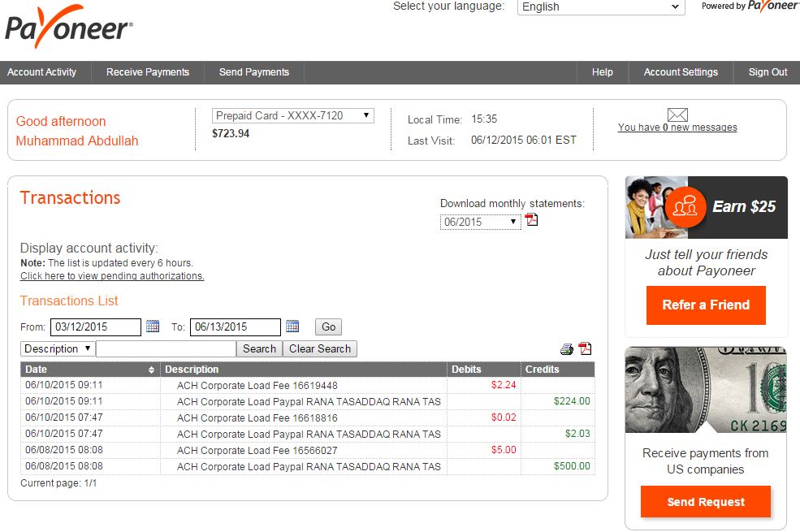Image resolution: width=800 pixels, height=532 pixels.
Task: Click the Send Request button
Action: (x=706, y=502)
